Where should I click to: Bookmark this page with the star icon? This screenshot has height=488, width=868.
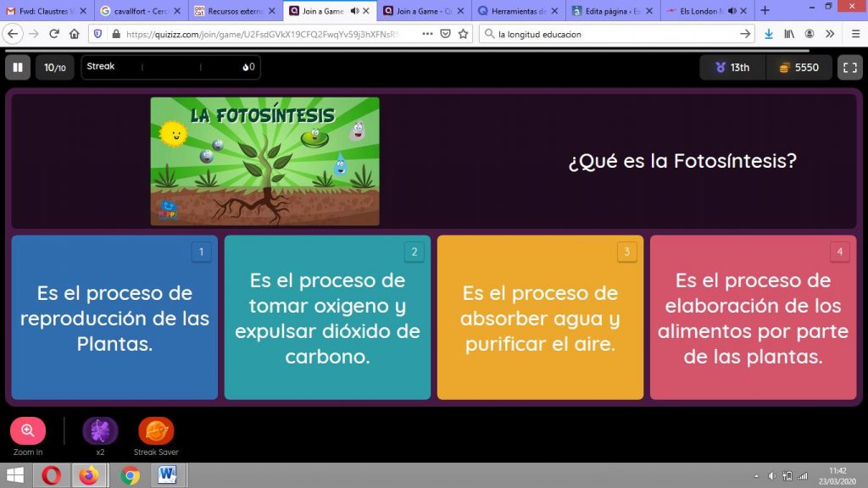[x=464, y=34]
